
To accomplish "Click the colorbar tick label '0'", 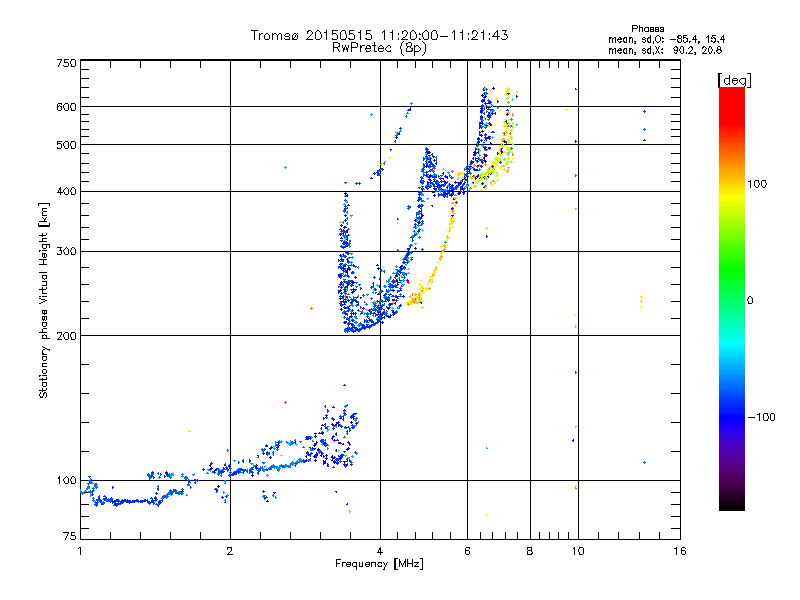I will click(x=750, y=301).
